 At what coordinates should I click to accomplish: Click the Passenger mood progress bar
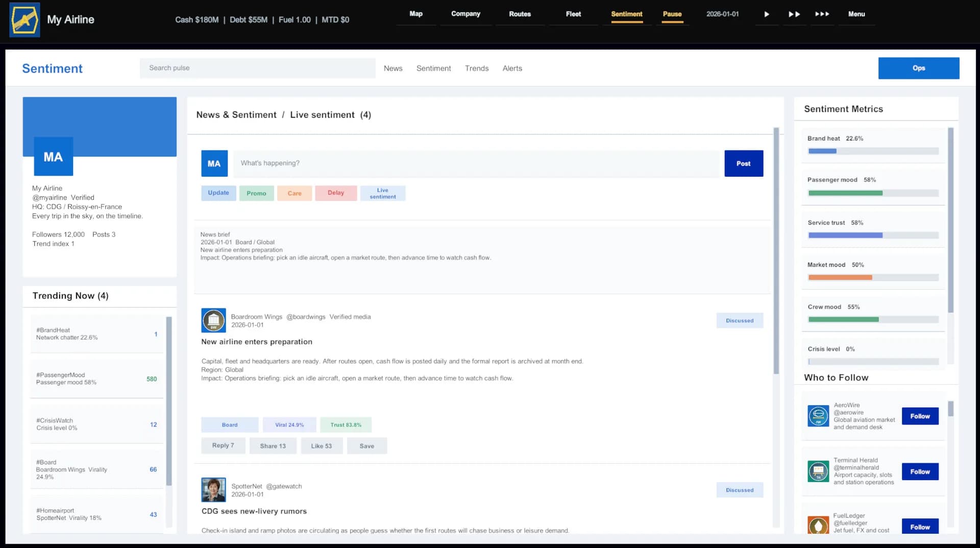873,193
